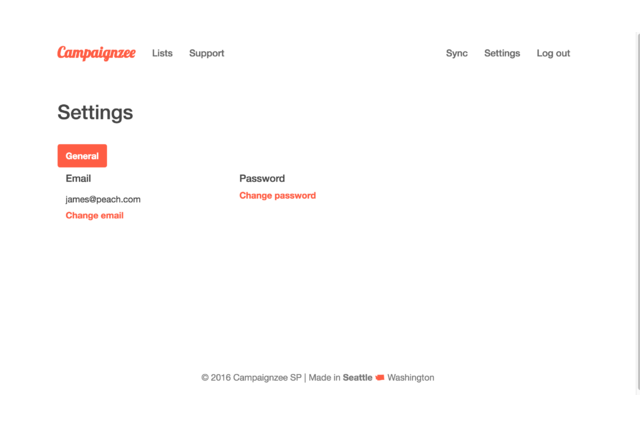Click the bold Seattle text in the footer
Image resolution: width=640 pixels, height=426 pixels.
point(357,378)
